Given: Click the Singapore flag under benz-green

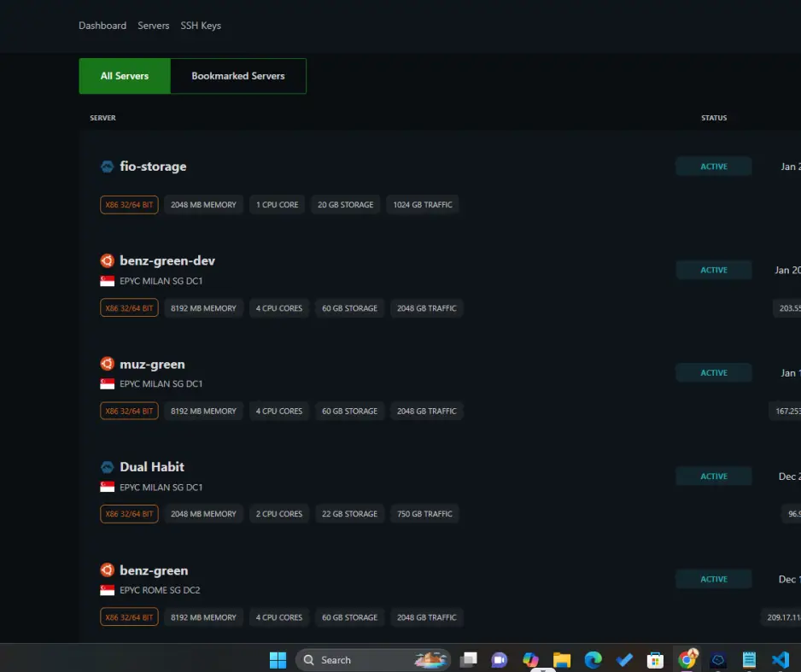Looking at the screenshot, I should (107, 591).
